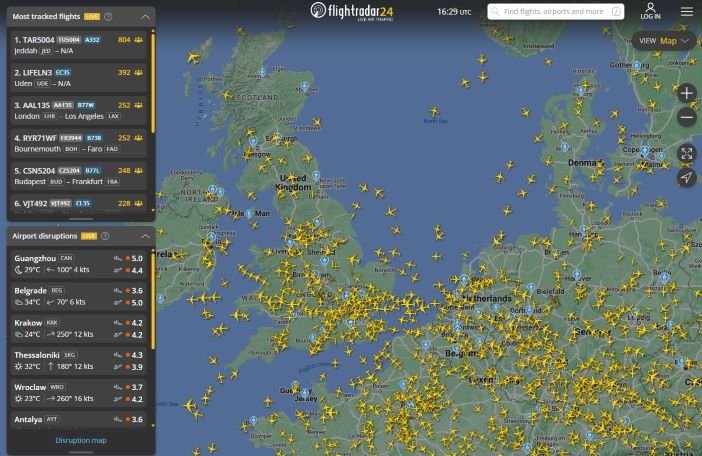
Task: Collapse the Airport disruptions panel
Action: point(145,236)
